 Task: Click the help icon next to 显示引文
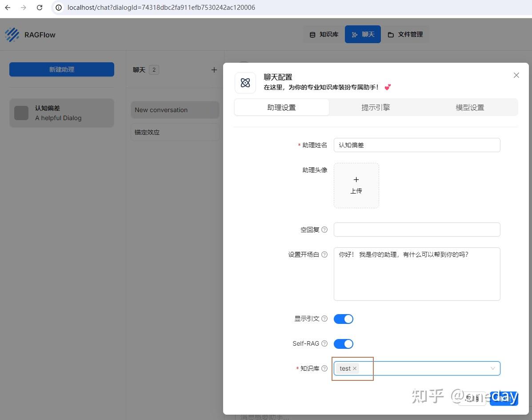coord(324,319)
